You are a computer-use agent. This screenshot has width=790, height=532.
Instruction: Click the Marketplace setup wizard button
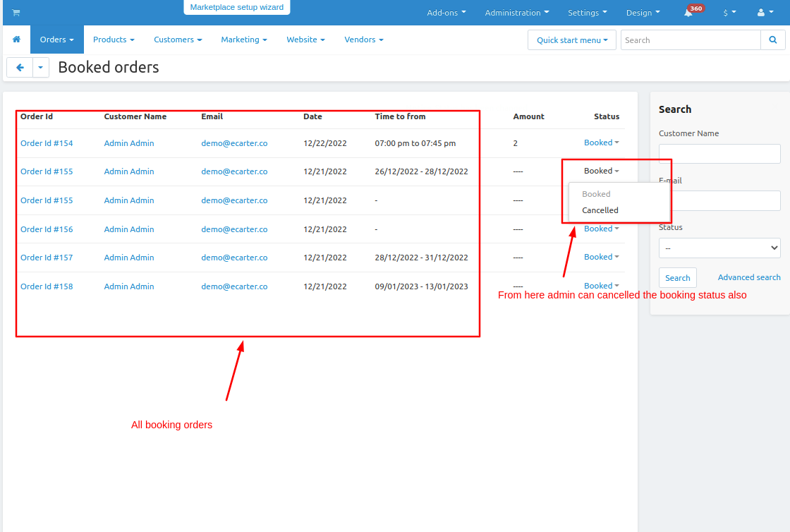(236, 7)
